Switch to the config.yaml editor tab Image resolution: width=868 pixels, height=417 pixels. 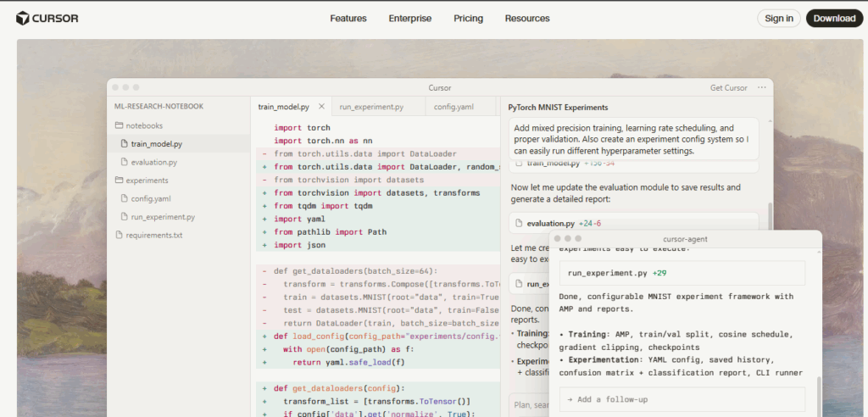click(453, 107)
